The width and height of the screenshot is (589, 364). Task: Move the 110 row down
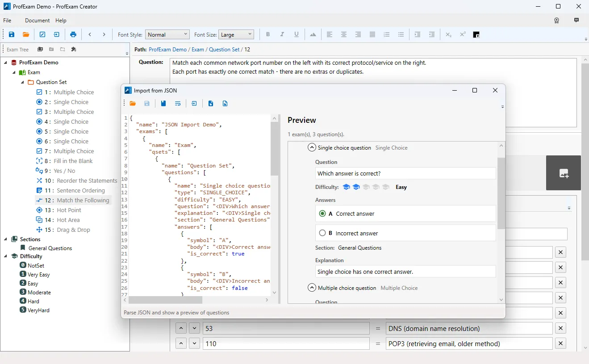[194, 343]
